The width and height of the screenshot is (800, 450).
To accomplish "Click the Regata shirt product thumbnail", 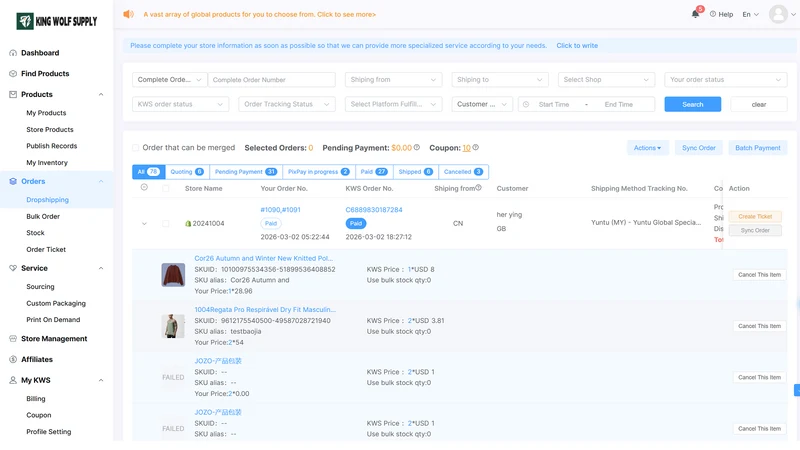I will (173, 326).
